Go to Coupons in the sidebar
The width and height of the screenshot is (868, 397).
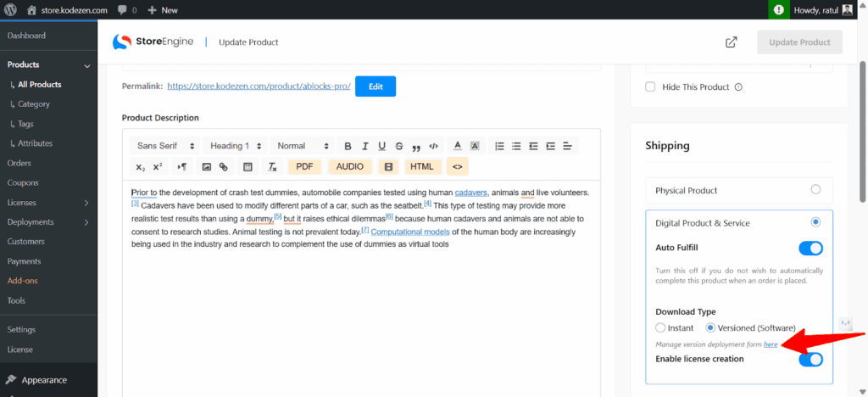23,182
